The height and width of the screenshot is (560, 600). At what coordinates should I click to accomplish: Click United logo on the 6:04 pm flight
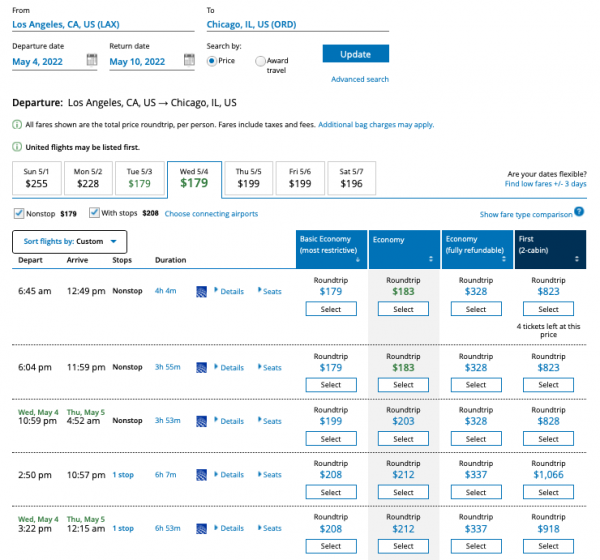tap(202, 367)
